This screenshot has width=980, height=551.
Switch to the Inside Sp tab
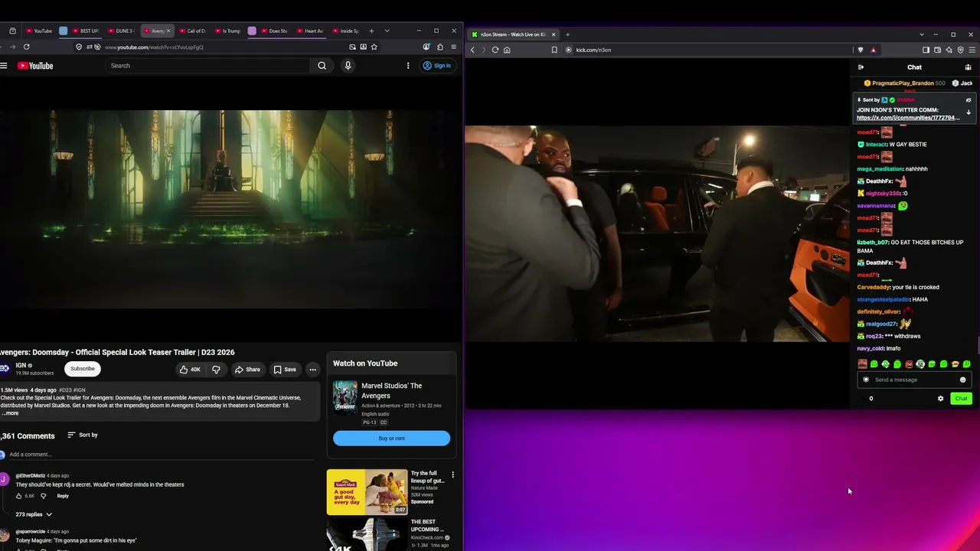pos(345,31)
